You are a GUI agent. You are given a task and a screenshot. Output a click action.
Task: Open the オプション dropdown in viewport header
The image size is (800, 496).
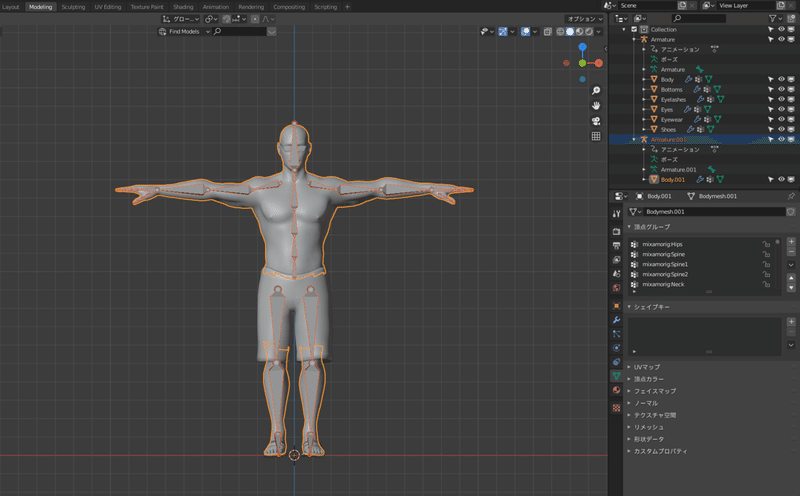tap(583, 19)
